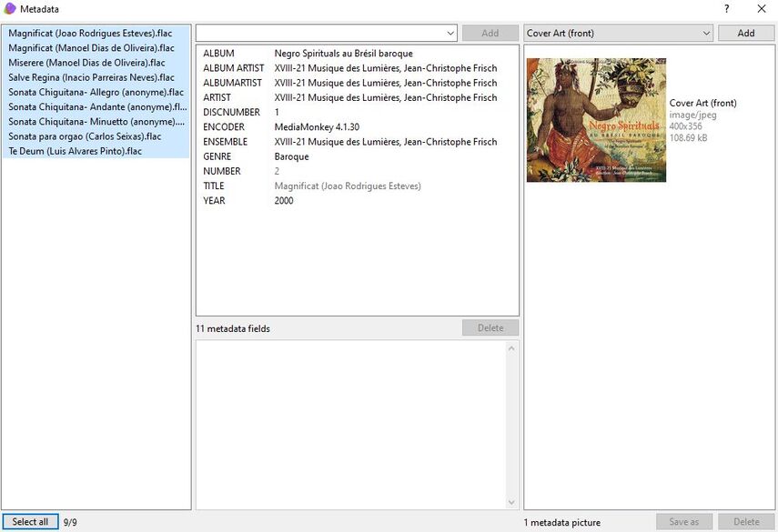Click the Select all button
The height and width of the screenshot is (532, 778).
30,522
